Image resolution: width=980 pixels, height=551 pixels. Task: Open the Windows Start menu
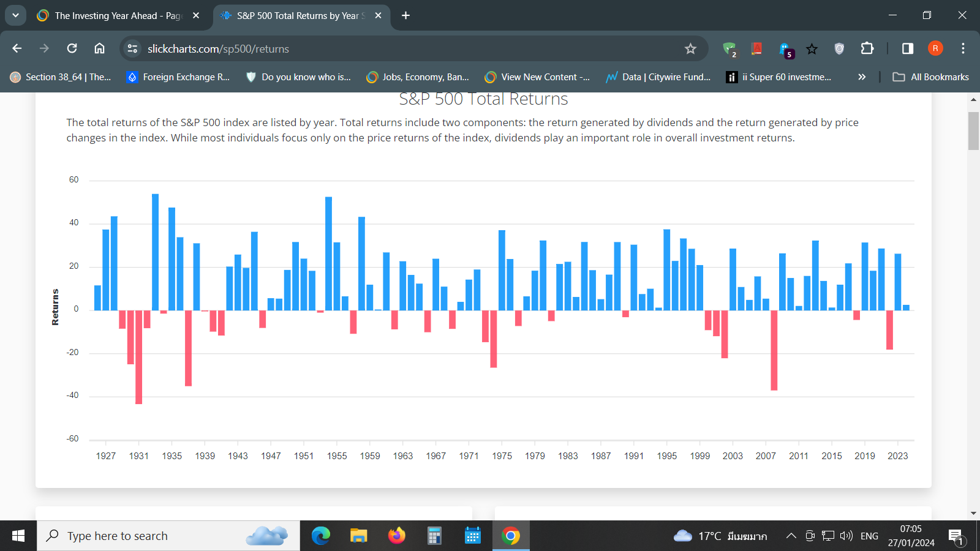coord(18,536)
